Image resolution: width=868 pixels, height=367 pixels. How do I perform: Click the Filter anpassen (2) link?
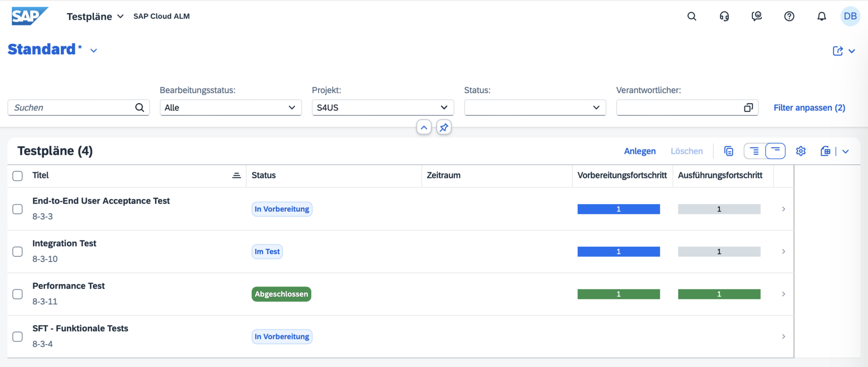click(809, 108)
